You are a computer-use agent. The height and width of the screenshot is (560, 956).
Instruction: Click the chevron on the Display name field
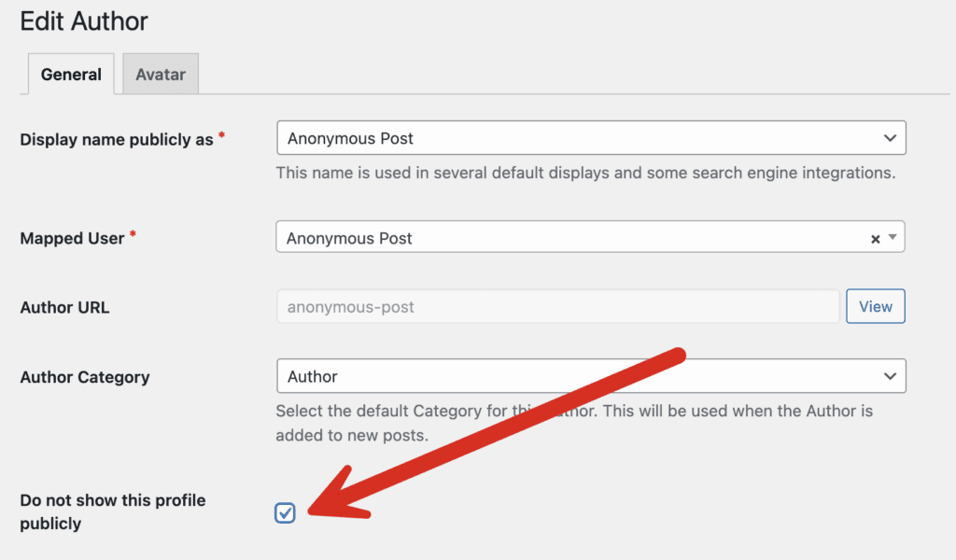click(889, 138)
